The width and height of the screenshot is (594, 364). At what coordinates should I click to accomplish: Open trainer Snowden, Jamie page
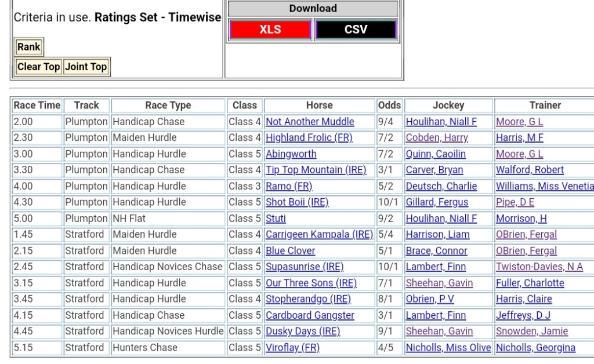point(532,332)
